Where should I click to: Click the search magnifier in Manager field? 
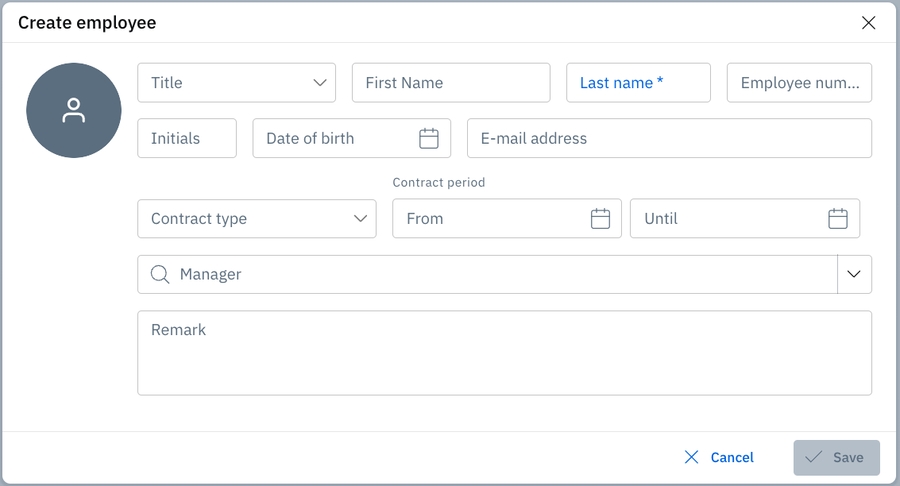tap(159, 275)
